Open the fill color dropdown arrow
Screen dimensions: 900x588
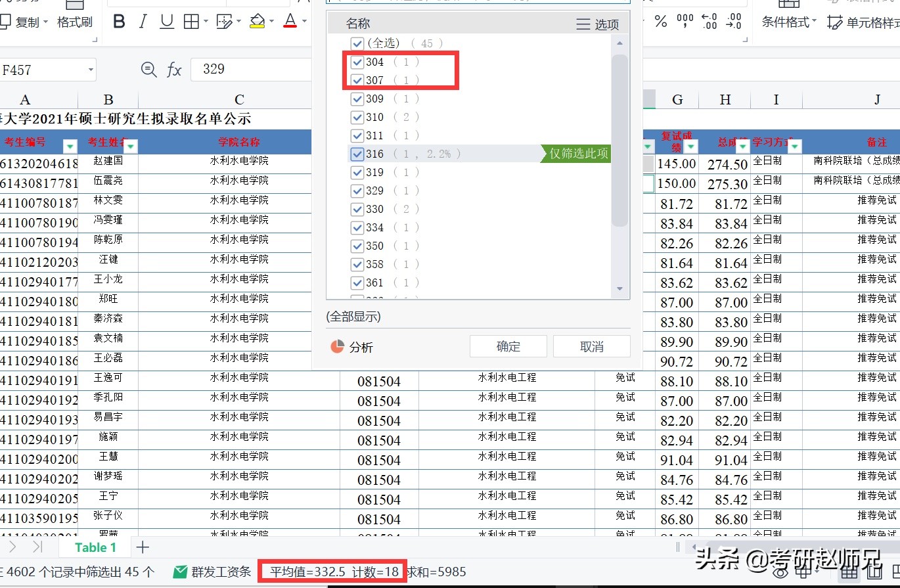[x=272, y=20]
